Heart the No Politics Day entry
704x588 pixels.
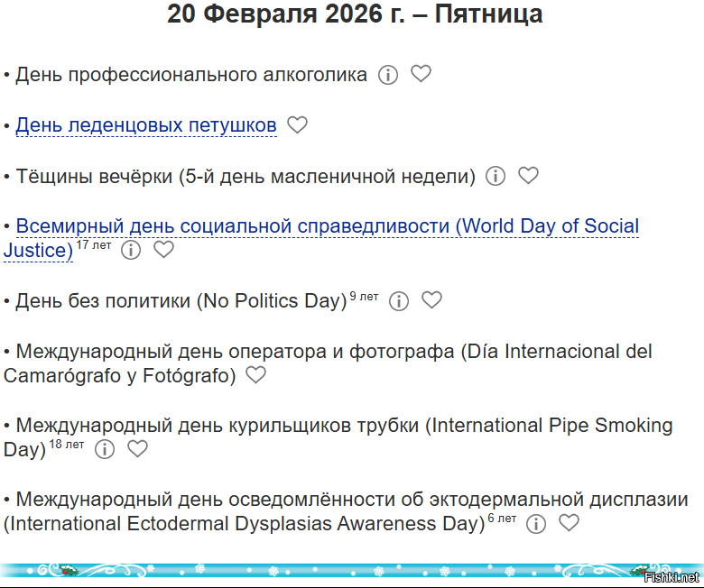(432, 300)
